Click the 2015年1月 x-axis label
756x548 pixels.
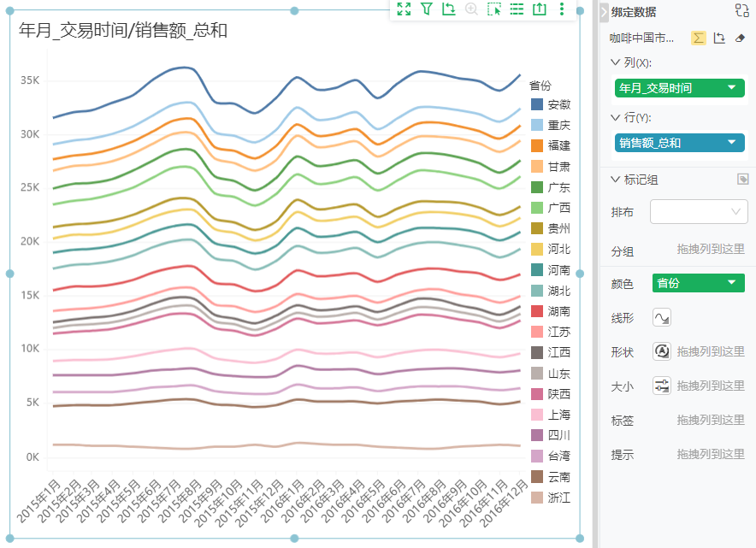point(38,501)
